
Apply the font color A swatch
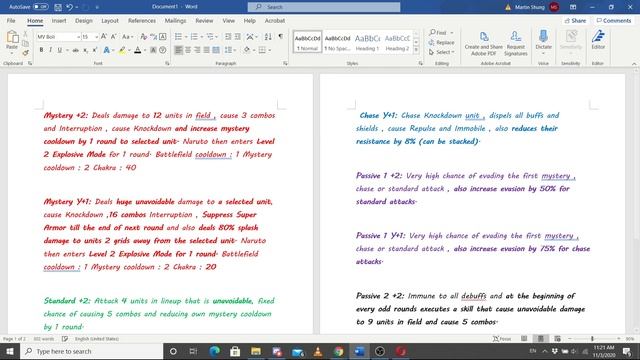[x=138, y=50]
